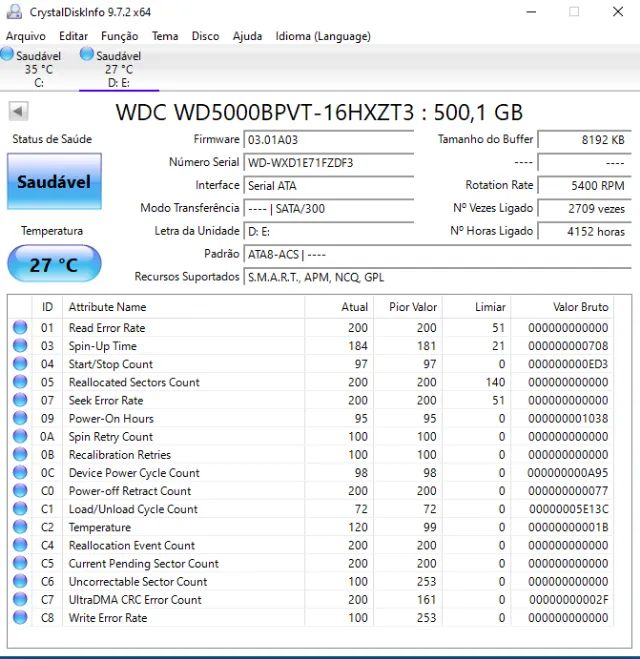Click the Limiar column header

[x=476, y=307]
